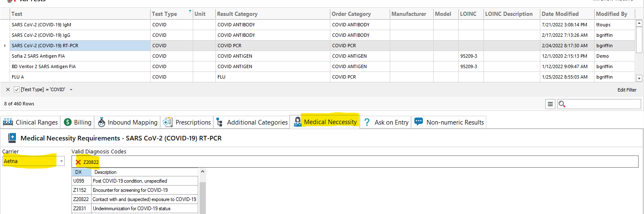The image size is (644, 214).
Task: Go to the Inbound Mapping tab
Action: click(127, 122)
